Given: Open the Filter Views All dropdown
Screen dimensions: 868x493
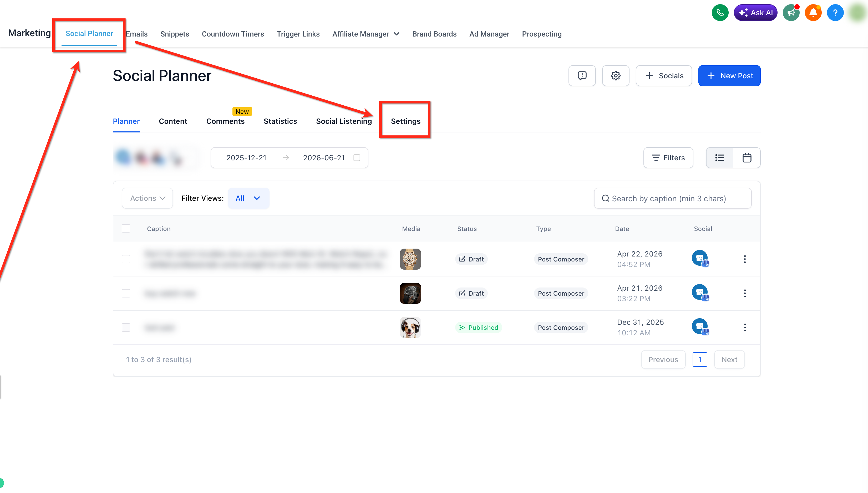Looking at the screenshot, I should (248, 198).
